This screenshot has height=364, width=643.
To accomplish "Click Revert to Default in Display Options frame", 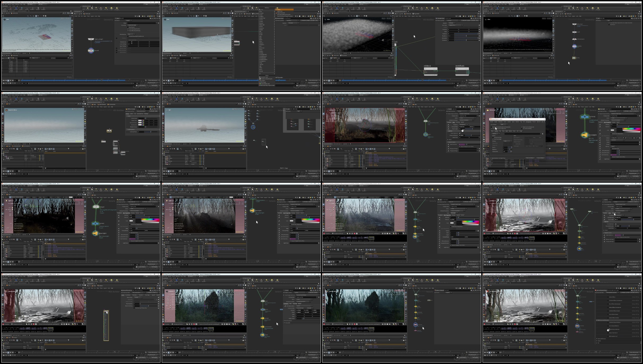I will click(x=530, y=158).
